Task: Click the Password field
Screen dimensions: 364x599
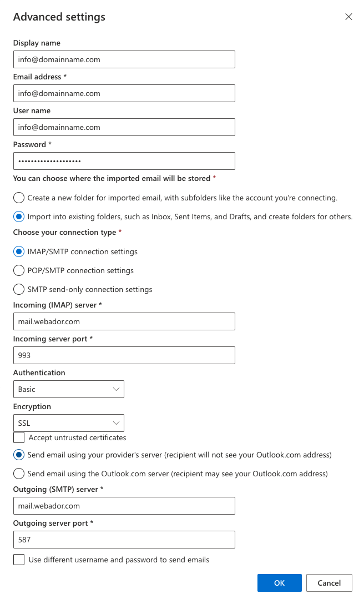Action: (x=124, y=161)
